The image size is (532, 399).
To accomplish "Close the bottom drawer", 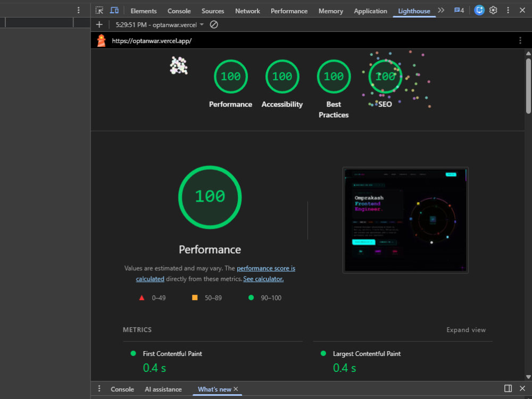I will pyautogui.click(x=522, y=388).
